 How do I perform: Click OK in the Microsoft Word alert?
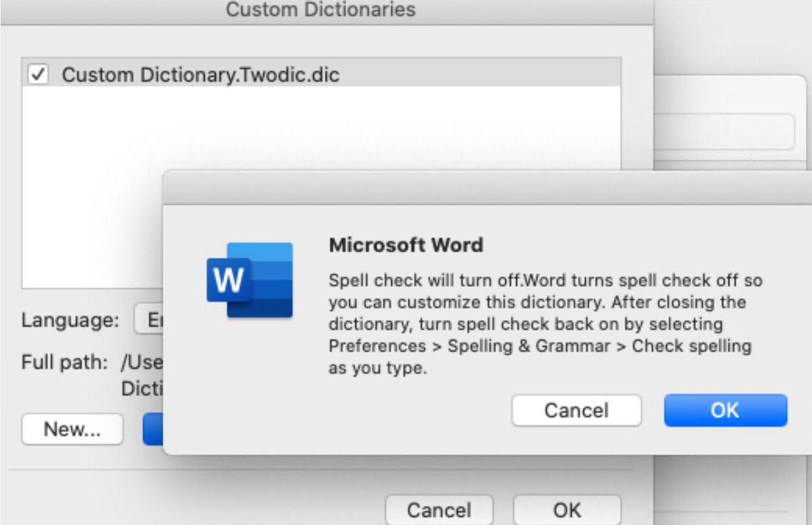tap(725, 410)
